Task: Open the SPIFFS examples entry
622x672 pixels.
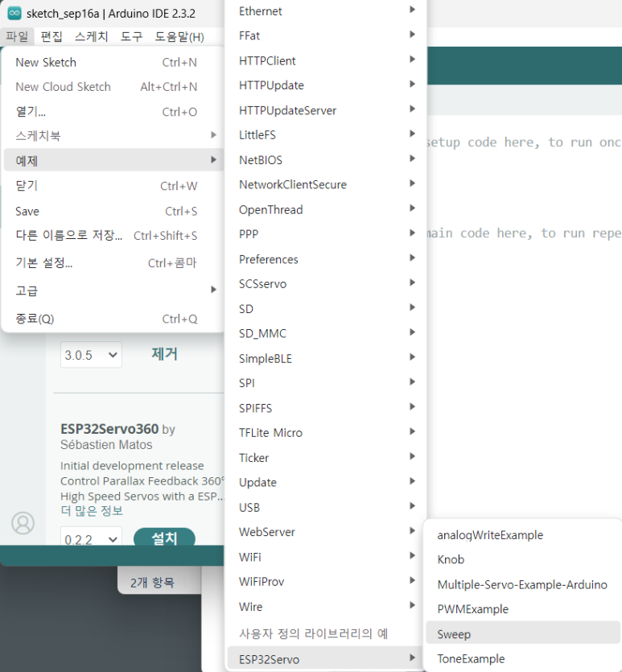Action: point(326,408)
